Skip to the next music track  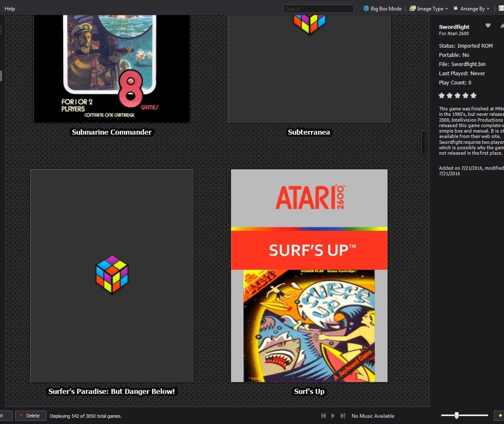pos(343,416)
